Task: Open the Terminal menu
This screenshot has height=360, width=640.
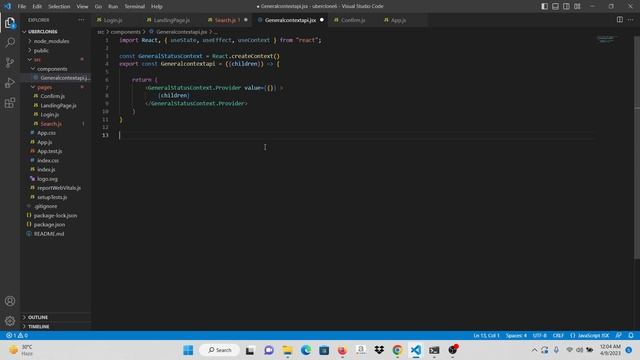Action: click(x=135, y=7)
